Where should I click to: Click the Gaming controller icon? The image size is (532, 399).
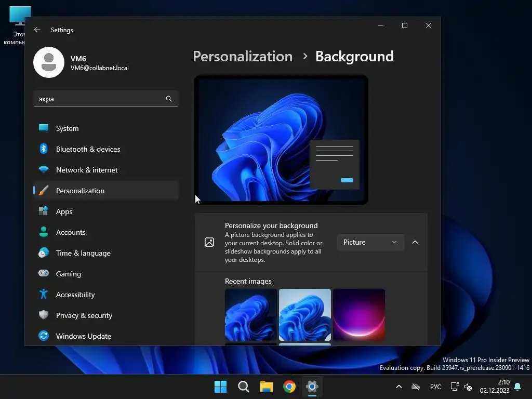tap(44, 273)
